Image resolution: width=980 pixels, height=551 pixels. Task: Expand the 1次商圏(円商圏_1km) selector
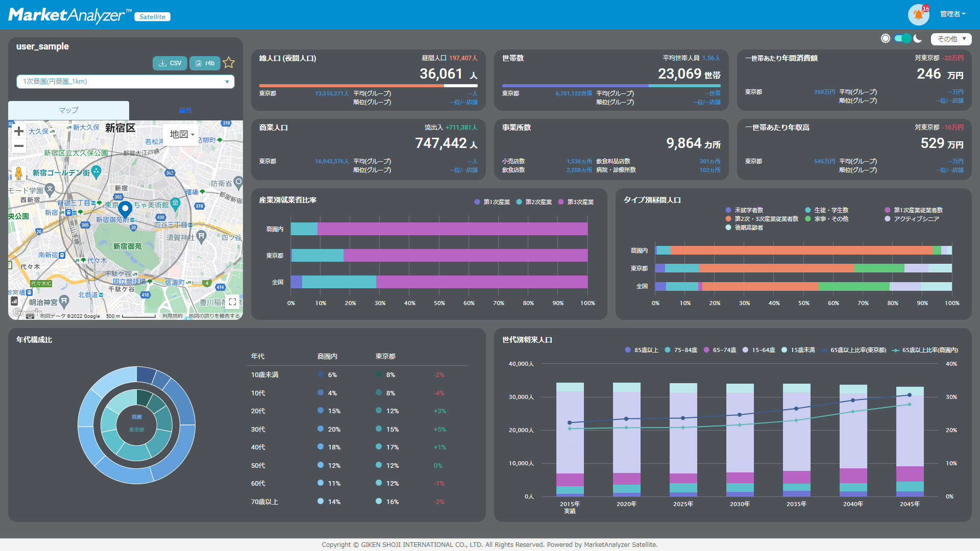point(227,82)
